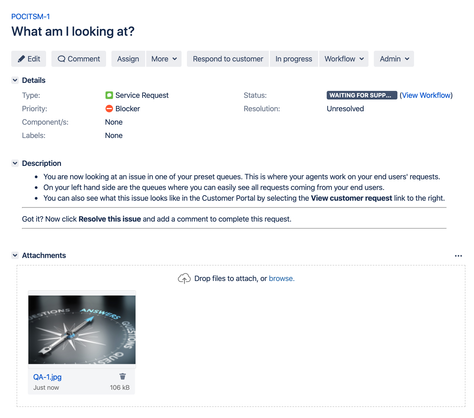Click the cloud upload icon

click(184, 278)
